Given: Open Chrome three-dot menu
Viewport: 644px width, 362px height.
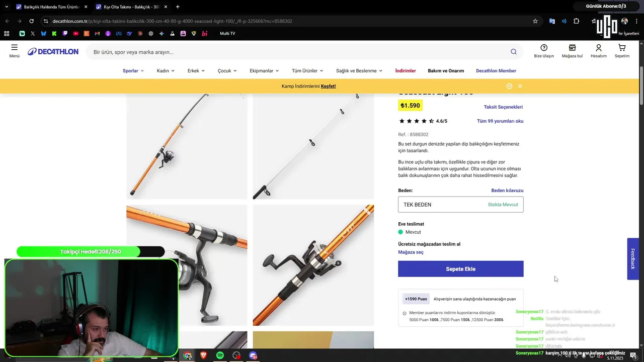Looking at the screenshot, I should tap(637, 21).
